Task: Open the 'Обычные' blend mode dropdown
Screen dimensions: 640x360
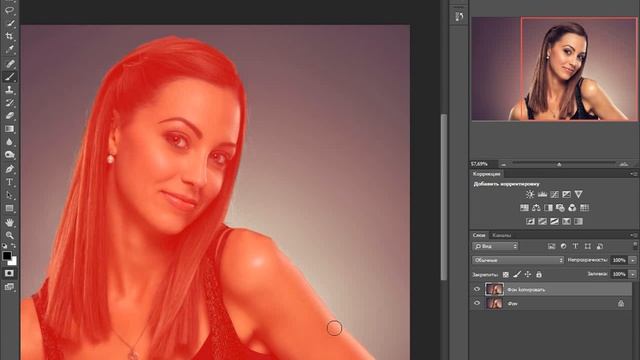Action: [x=518, y=260]
